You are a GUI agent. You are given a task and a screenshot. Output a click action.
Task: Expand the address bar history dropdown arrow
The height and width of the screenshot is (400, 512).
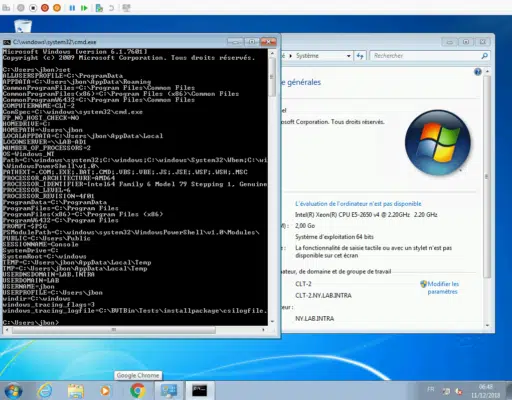coord(348,56)
